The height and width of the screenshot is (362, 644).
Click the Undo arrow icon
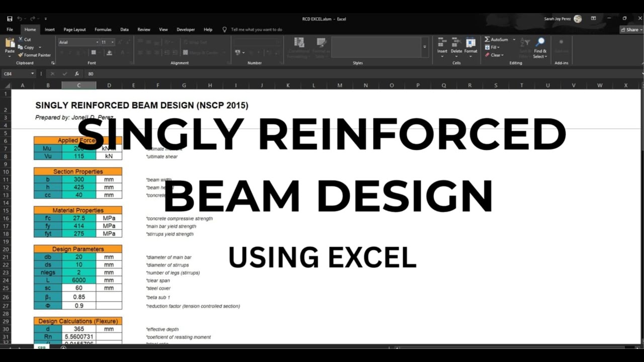pyautogui.click(x=20, y=19)
